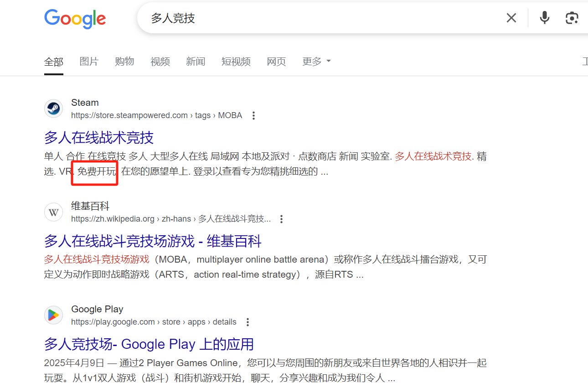Image resolution: width=588 pixels, height=383 pixels.
Task: Click the Google logo
Action: [x=75, y=19]
